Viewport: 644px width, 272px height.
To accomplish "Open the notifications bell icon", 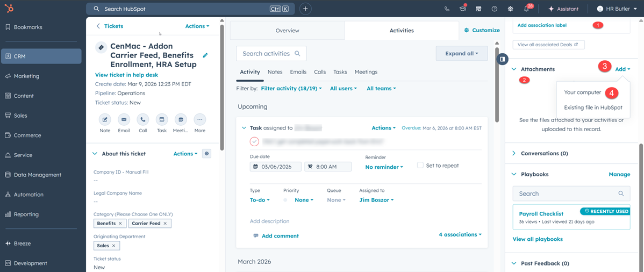I will pyautogui.click(x=527, y=9).
